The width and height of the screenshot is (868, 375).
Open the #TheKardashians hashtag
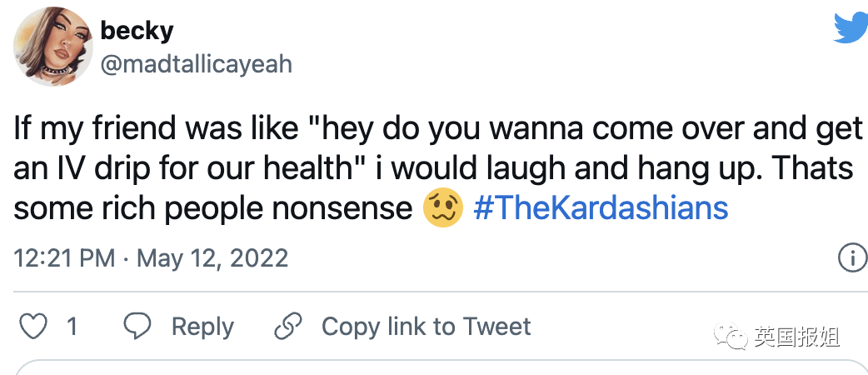point(601,208)
